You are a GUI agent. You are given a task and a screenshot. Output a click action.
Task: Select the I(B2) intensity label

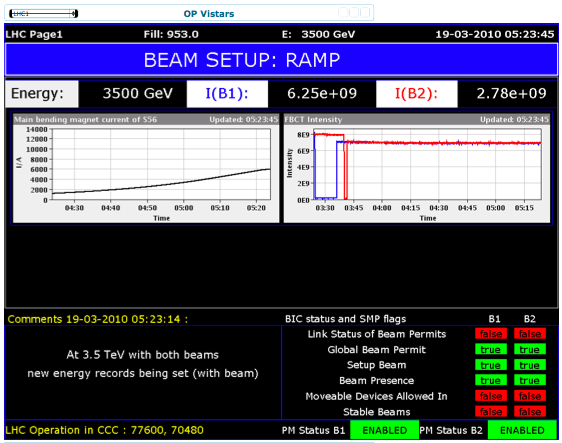pos(416,94)
